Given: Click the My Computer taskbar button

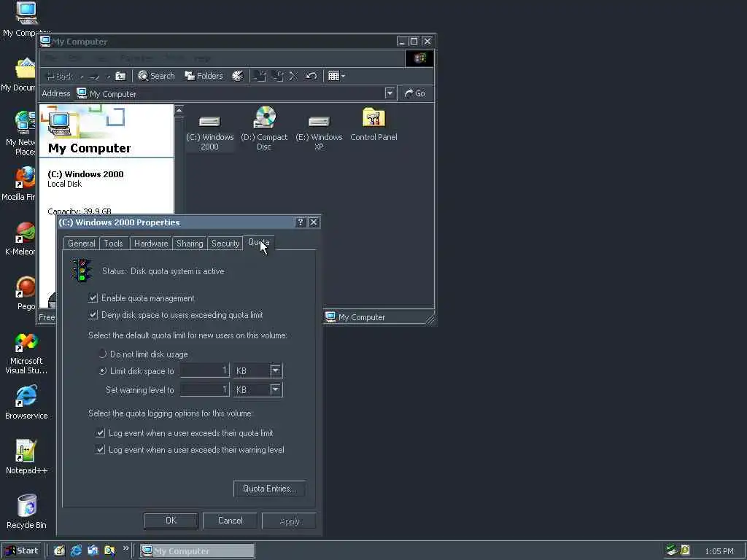Looking at the screenshot, I should (x=197, y=551).
